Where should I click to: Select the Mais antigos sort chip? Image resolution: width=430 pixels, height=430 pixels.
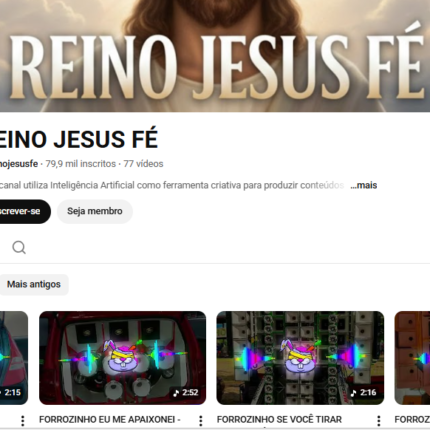click(x=34, y=284)
